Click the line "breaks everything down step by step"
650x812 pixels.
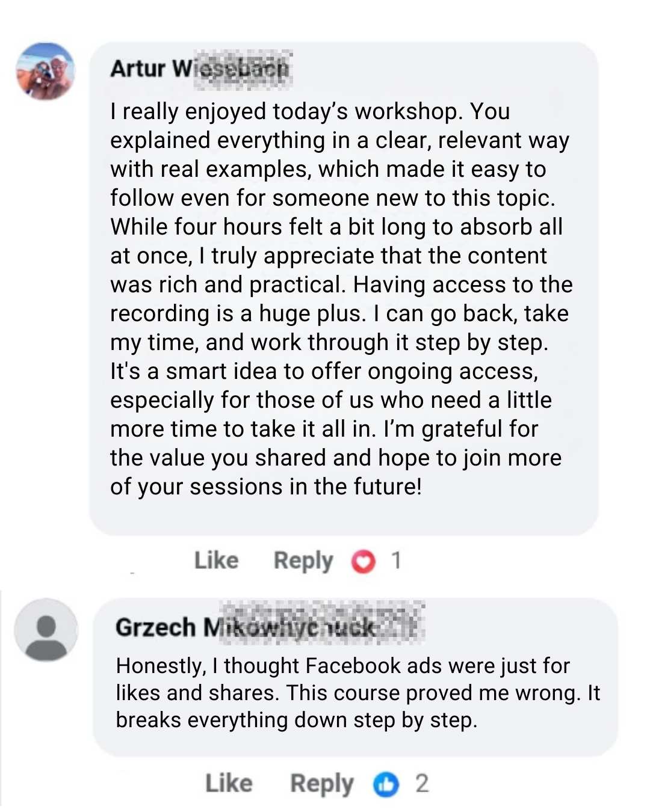[x=296, y=720]
